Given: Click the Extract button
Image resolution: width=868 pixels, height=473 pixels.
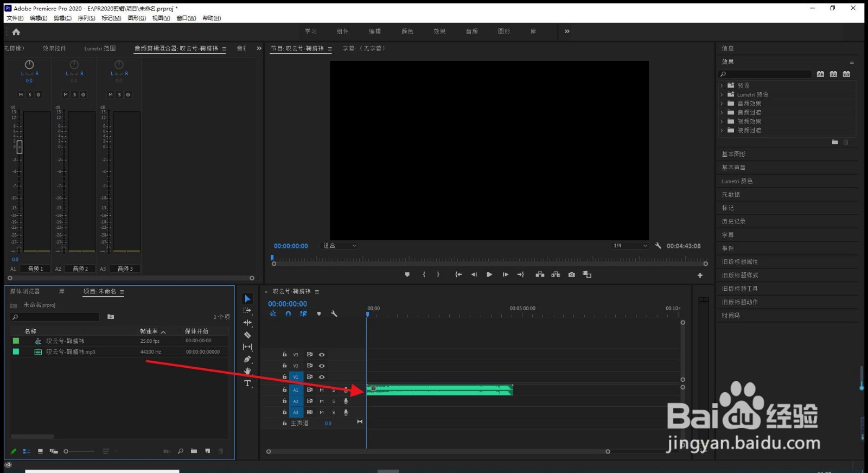Looking at the screenshot, I should 556,274.
